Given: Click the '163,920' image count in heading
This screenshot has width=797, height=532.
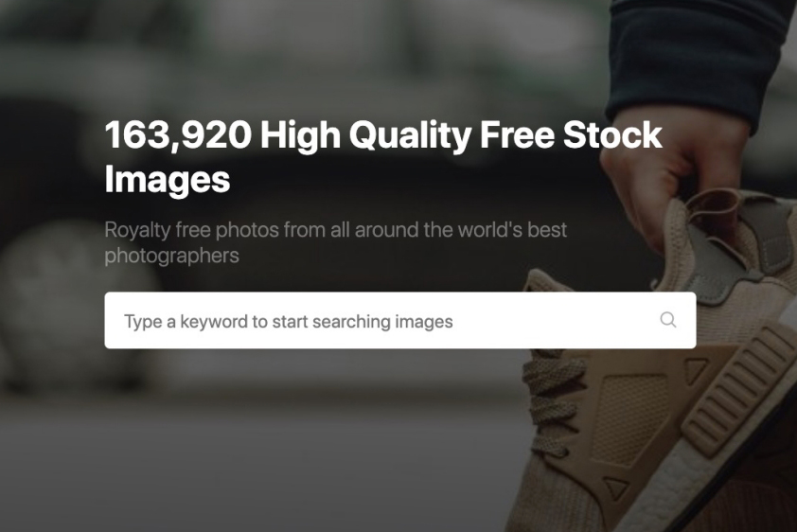Looking at the screenshot, I should point(178,135).
